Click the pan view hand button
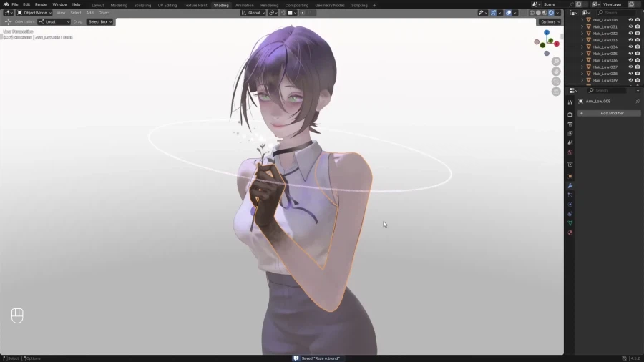644x362 pixels. pos(556,72)
